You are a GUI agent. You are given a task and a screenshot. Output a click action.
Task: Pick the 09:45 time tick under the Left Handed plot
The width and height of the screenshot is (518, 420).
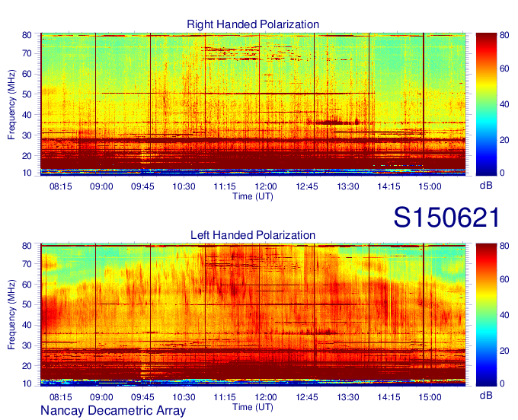[142, 397]
